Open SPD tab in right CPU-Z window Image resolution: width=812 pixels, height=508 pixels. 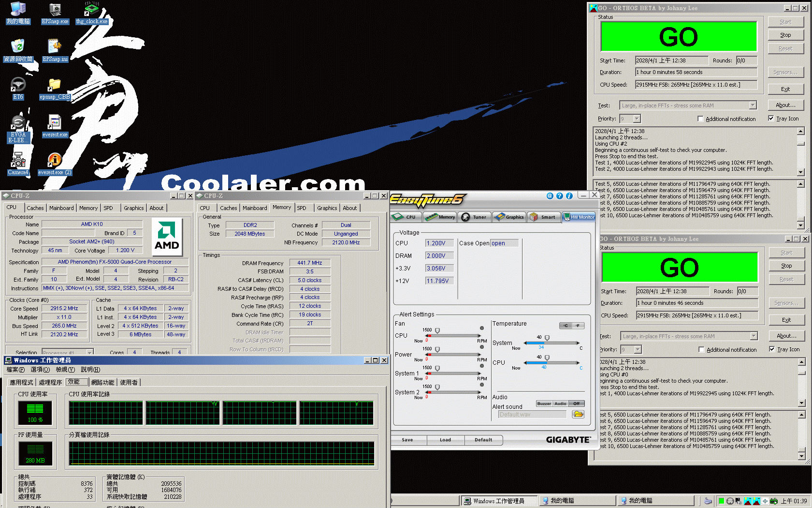[x=301, y=208]
